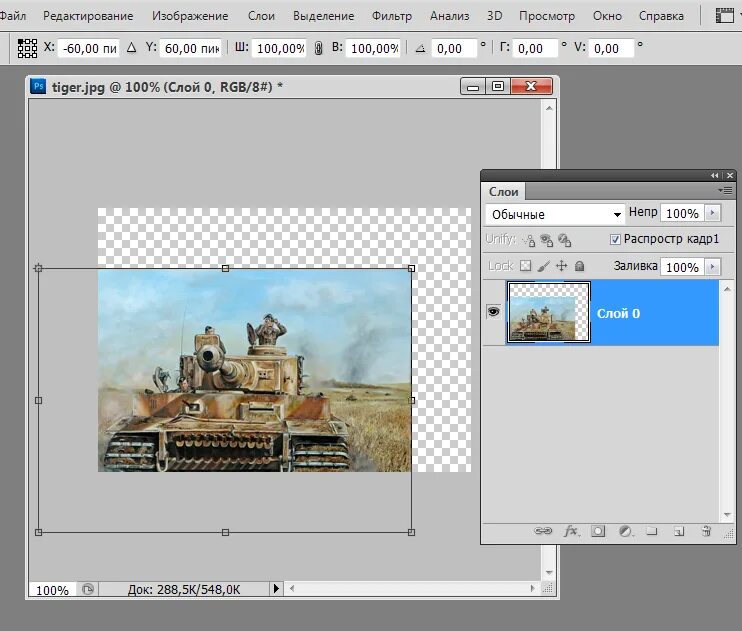
Task: Click the Photoshop icon in tiger.jpg title bar
Action: click(x=38, y=86)
